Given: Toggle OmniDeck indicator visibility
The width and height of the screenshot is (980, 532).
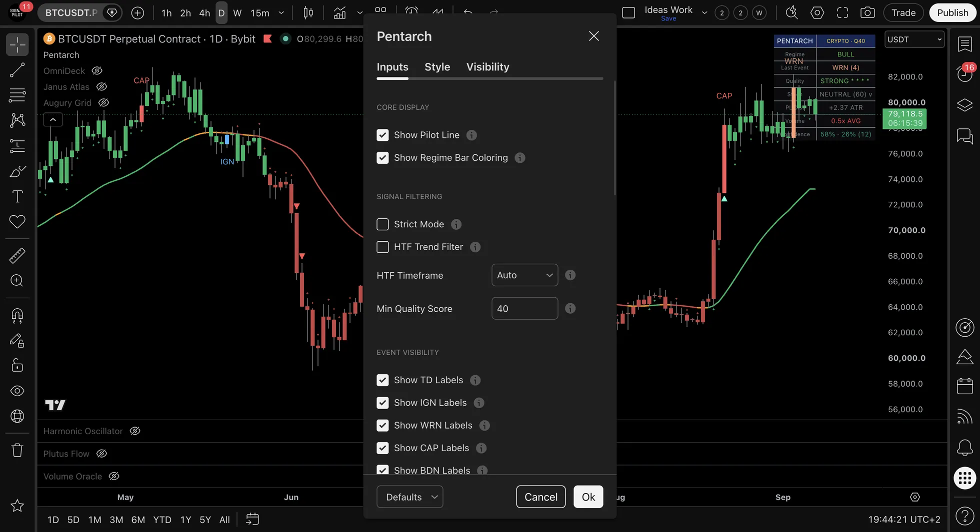Looking at the screenshot, I should tap(97, 71).
